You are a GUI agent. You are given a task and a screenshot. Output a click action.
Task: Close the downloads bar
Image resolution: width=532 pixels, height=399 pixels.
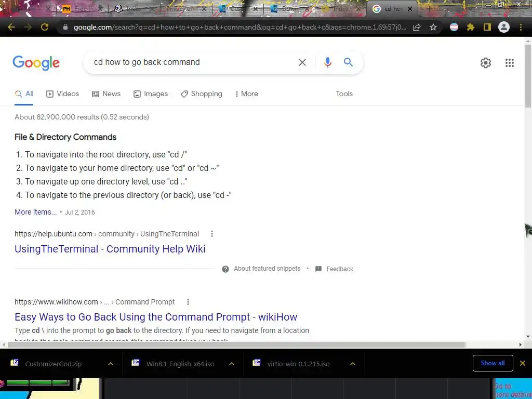click(x=523, y=363)
